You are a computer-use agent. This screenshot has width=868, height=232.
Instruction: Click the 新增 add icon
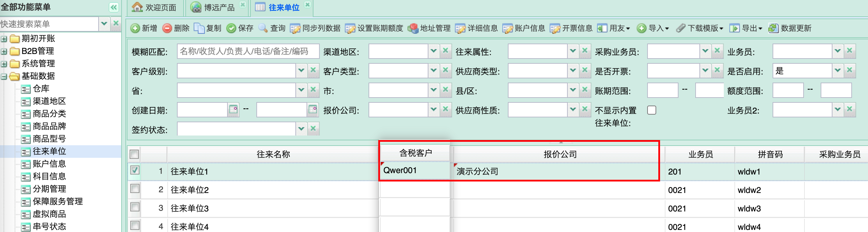(x=135, y=28)
